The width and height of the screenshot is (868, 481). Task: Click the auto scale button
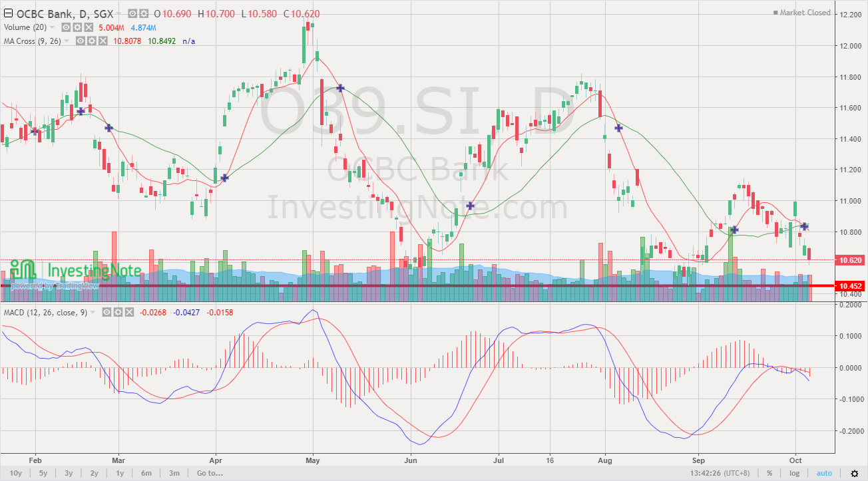[824, 473]
